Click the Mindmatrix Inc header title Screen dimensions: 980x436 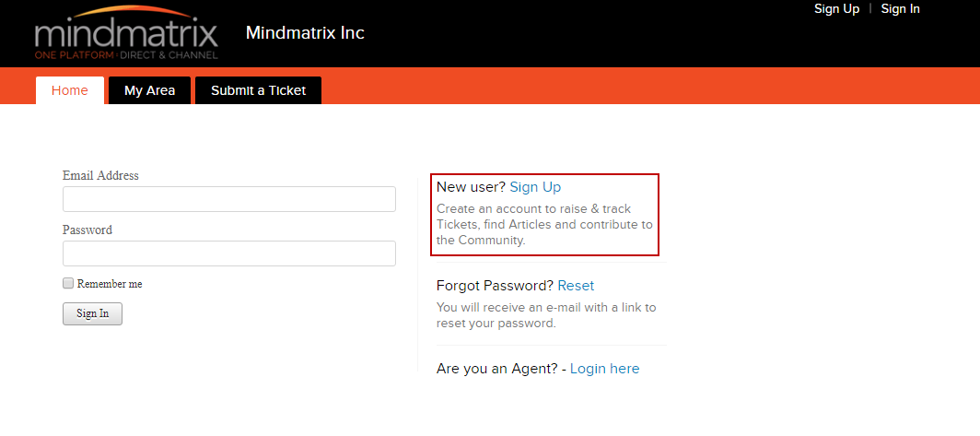click(305, 32)
